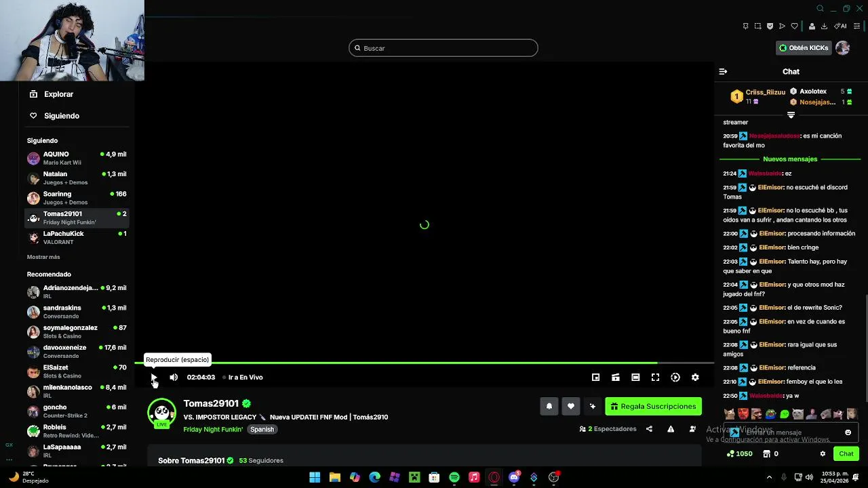Expand the gift leaderboard chevron
The image size is (868, 488).
tap(791, 115)
